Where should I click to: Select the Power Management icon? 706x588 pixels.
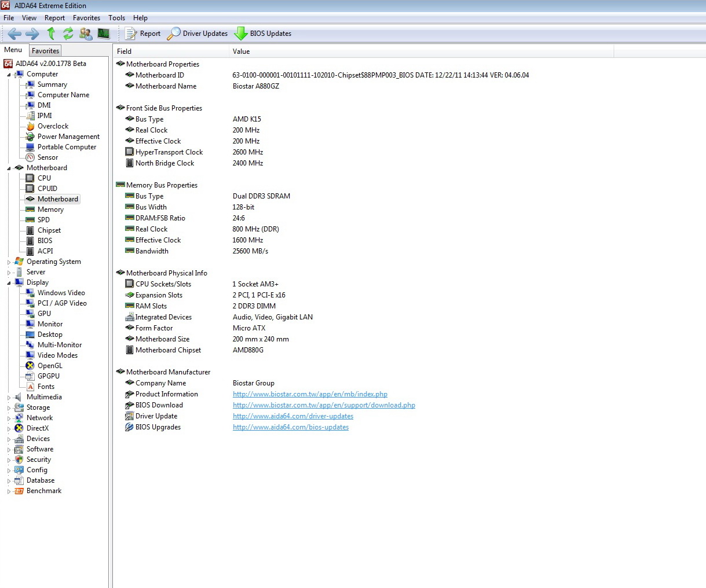30,137
